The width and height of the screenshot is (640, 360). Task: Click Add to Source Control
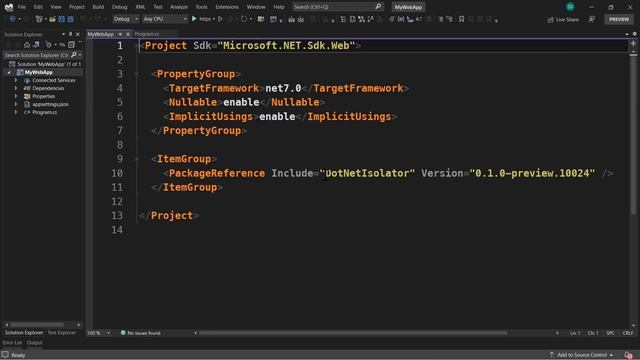coord(582,355)
